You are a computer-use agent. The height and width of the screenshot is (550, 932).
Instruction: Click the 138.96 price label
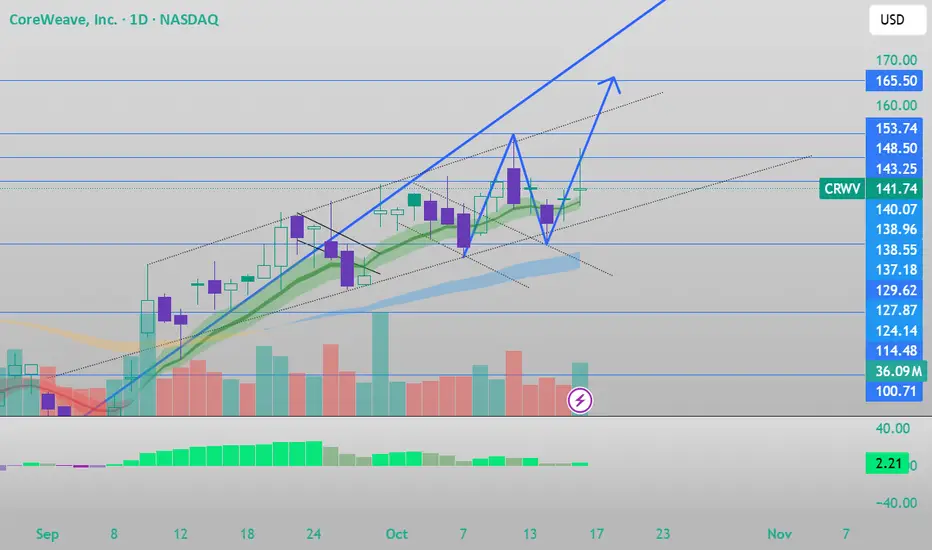tap(895, 230)
